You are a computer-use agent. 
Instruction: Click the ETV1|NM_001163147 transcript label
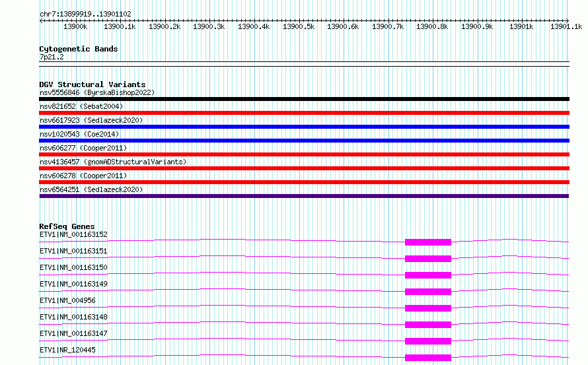[x=73, y=333]
